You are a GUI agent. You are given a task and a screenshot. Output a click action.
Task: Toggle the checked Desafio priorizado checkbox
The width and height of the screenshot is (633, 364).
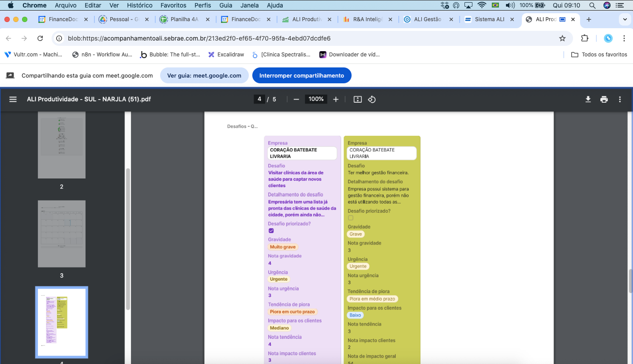[x=271, y=230]
